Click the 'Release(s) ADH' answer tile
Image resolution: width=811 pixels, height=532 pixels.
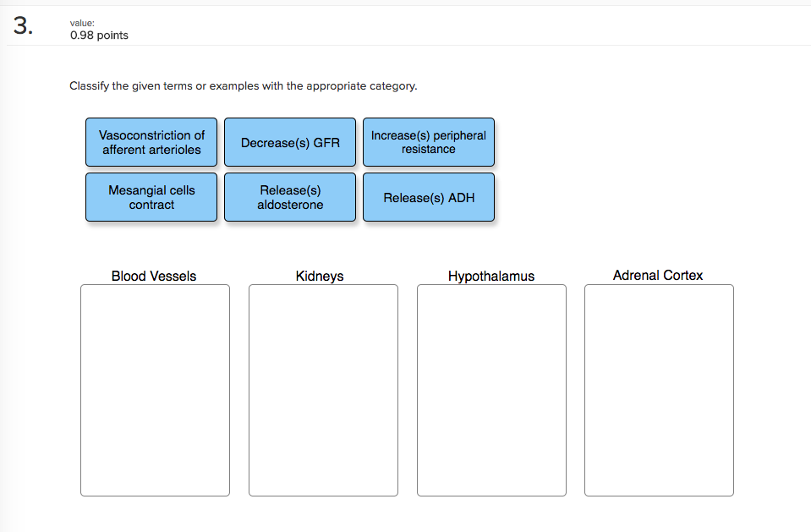pos(428,197)
